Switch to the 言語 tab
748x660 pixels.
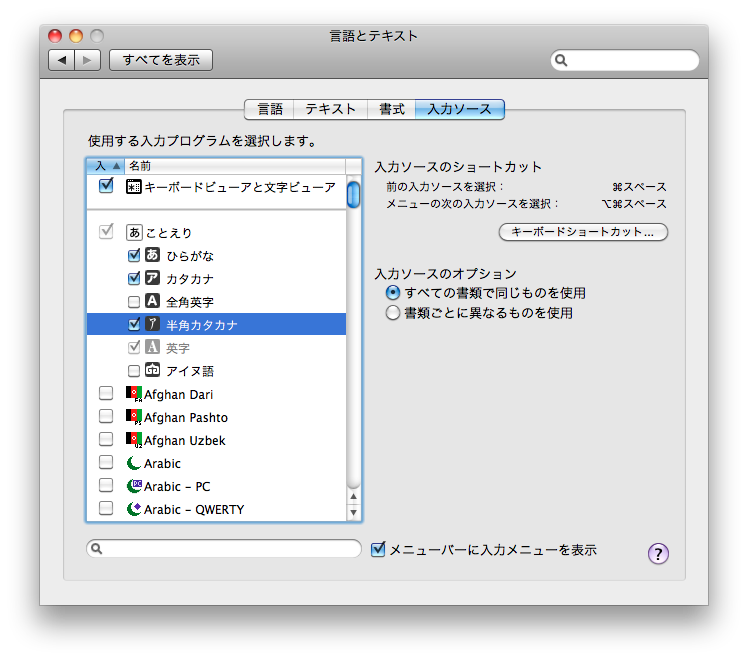pyautogui.click(x=269, y=109)
